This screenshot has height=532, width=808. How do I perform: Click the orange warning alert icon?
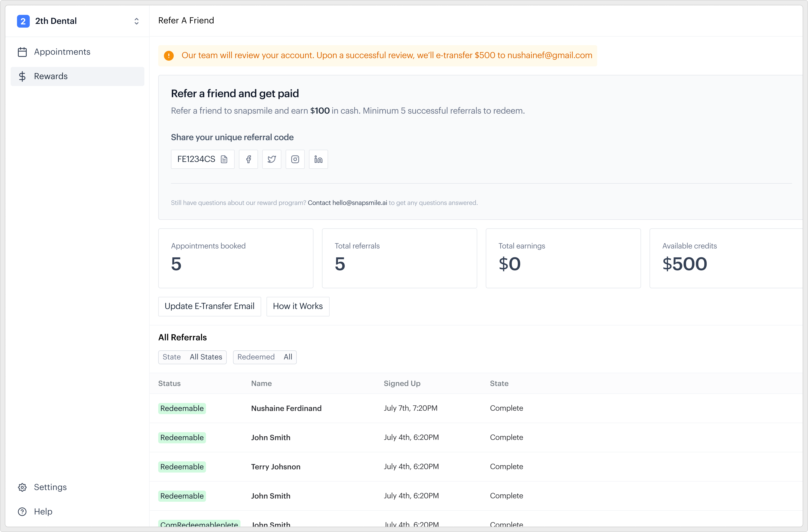coord(169,56)
